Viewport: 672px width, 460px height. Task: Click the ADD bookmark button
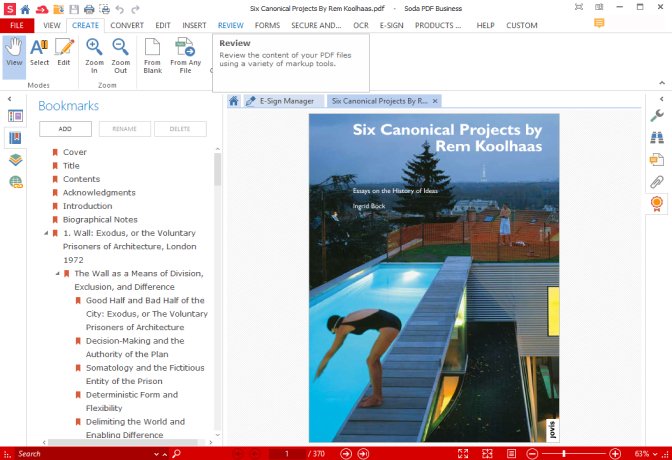pos(65,129)
